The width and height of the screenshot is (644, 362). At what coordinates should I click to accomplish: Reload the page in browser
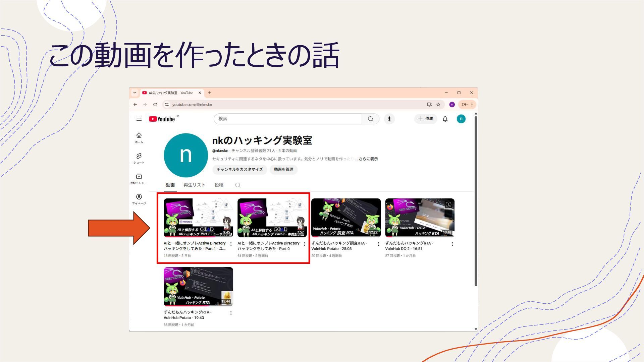tap(155, 105)
